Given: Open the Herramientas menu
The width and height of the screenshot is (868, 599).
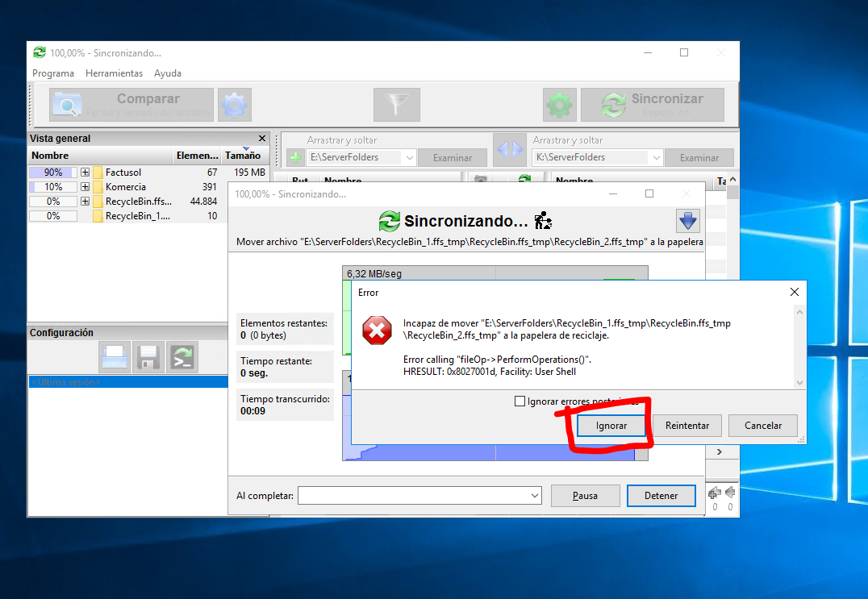Looking at the screenshot, I should (114, 73).
